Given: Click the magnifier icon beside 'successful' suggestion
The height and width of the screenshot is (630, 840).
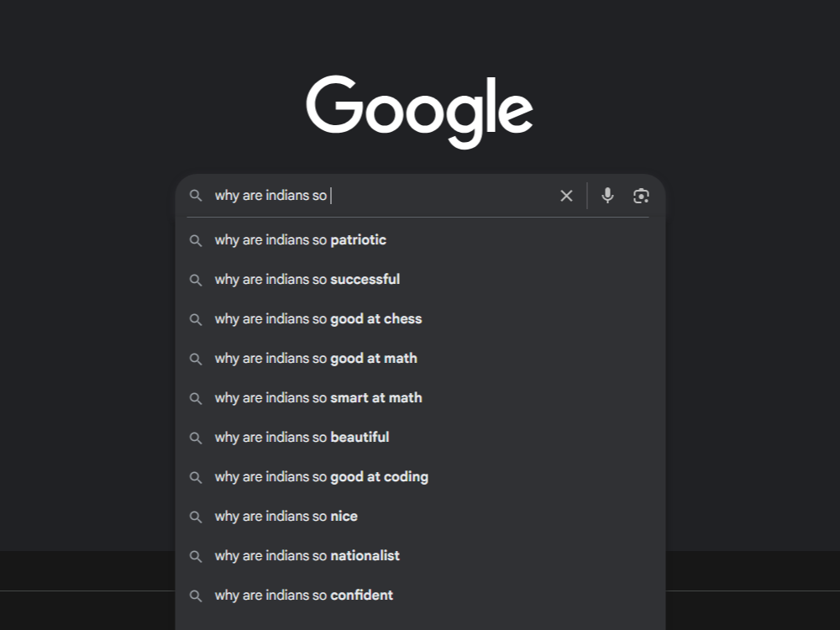Looking at the screenshot, I should 196,280.
